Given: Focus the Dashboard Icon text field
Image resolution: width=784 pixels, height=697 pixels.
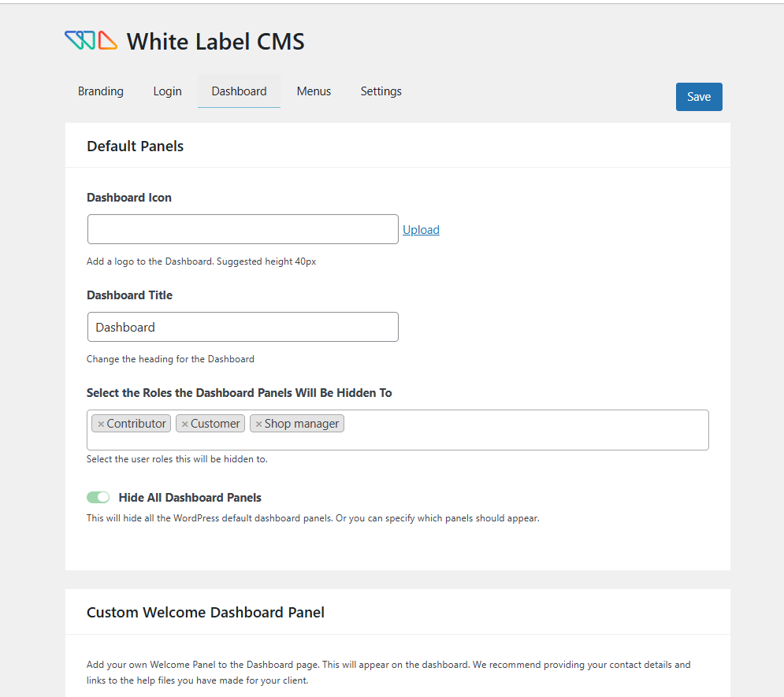Looking at the screenshot, I should [x=243, y=229].
